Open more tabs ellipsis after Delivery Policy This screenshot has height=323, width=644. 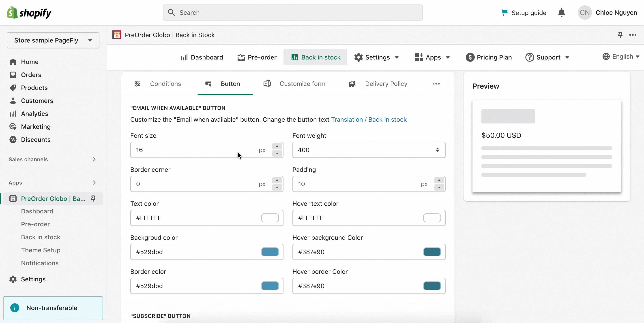(x=436, y=84)
